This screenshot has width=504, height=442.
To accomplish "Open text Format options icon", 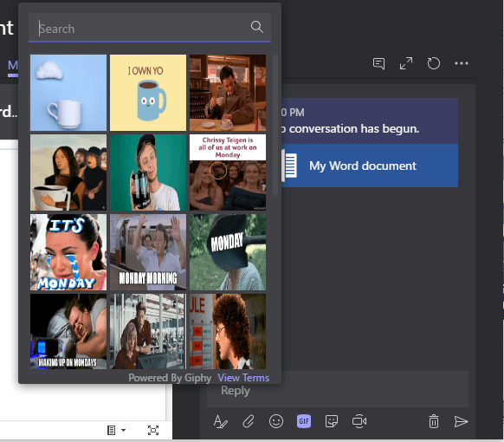I will (x=221, y=421).
